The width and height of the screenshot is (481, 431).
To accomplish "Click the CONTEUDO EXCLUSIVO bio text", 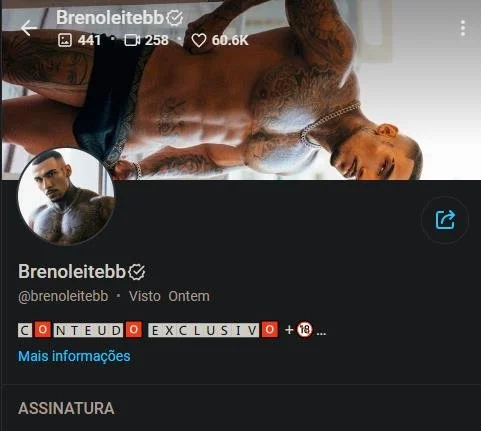I will [x=148, y=330].
